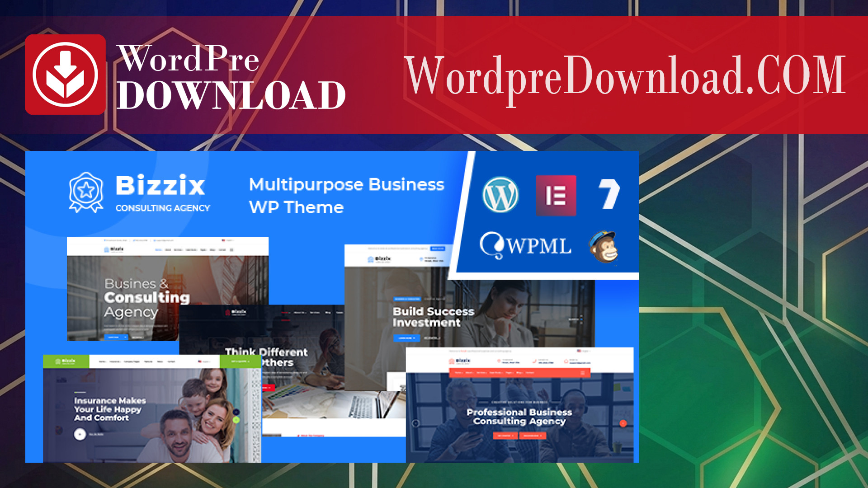Viewport: 868px width, 488px height.
Task: Click the WPML logo
Action: 525,246
